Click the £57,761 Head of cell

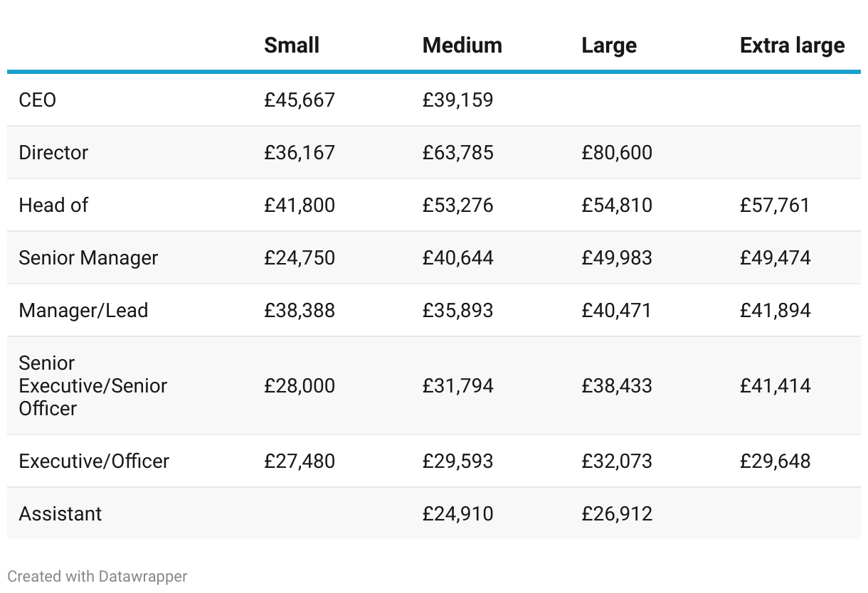775,205
